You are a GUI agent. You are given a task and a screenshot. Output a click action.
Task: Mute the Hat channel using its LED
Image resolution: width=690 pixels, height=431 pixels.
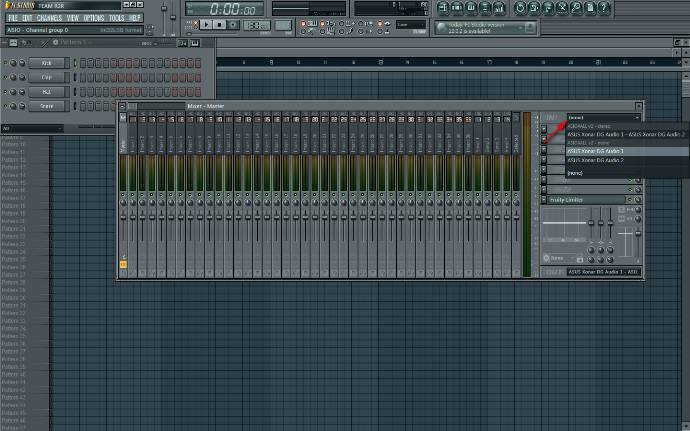[x=5, y=92]
